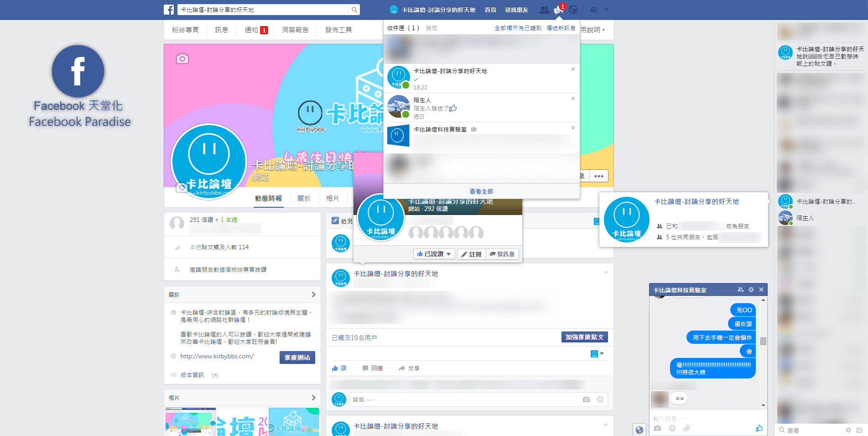Click the 加強推廣貼文 button
This screenshot has width=868, height=436.
point(585,337)
